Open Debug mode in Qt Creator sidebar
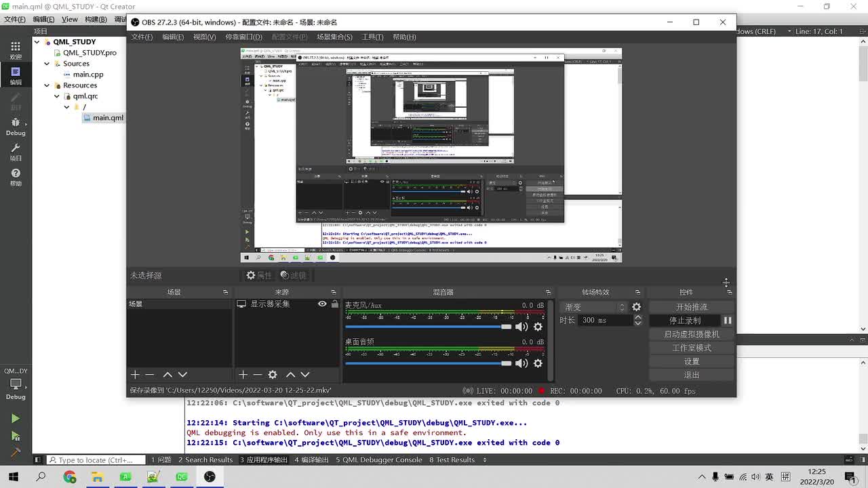 click(x=16, y=126)
